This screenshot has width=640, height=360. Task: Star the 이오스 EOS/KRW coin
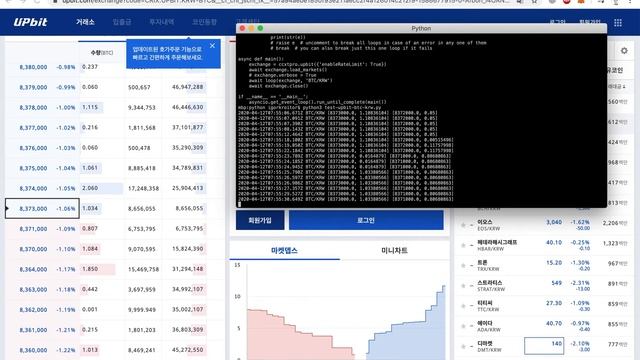click(x=463, y=225)
